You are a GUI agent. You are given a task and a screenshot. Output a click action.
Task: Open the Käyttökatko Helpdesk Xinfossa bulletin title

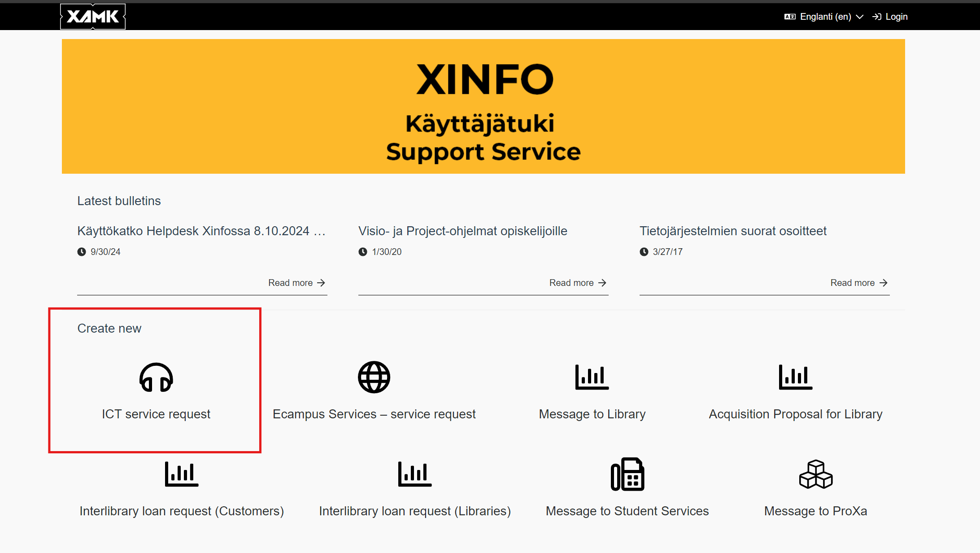point(201,231)
